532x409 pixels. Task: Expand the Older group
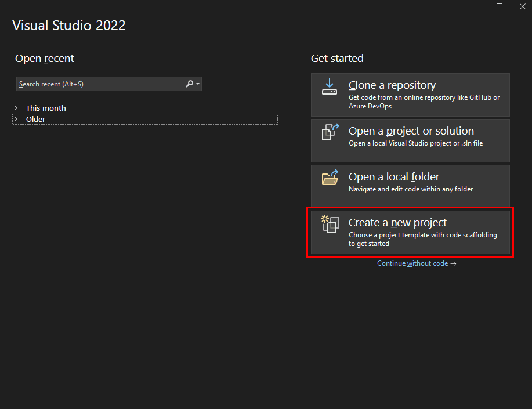click(16, 119)
